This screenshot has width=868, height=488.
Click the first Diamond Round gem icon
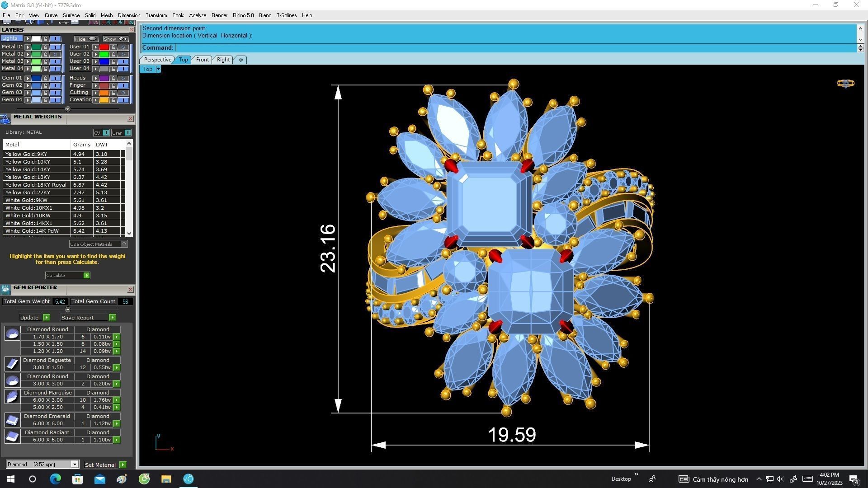coord(12,334)
